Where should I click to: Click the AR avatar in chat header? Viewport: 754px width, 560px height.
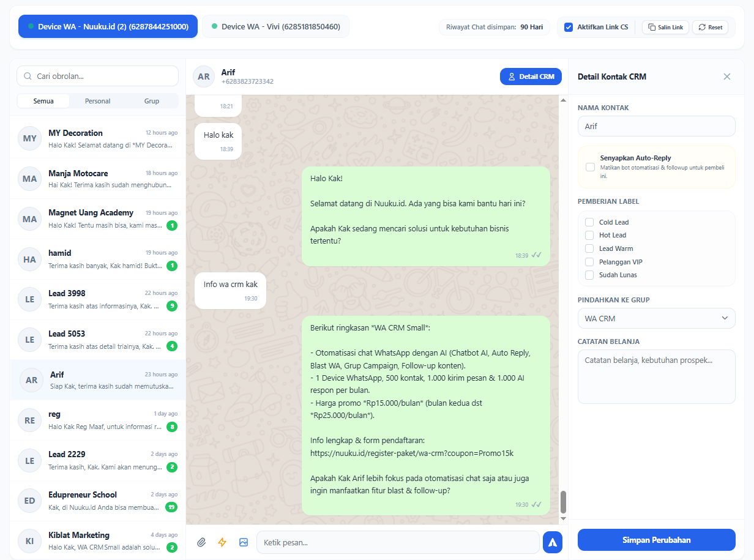point(204,77)
